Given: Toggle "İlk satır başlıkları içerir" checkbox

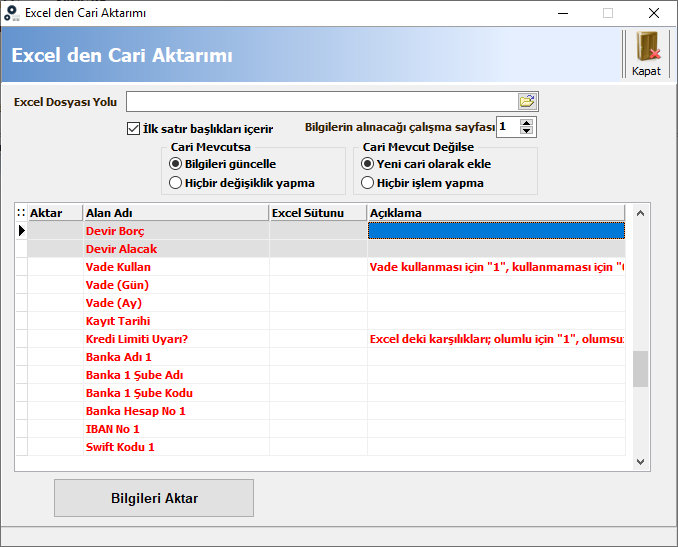Looking at the screenshot, I should (x=133, y=128).
